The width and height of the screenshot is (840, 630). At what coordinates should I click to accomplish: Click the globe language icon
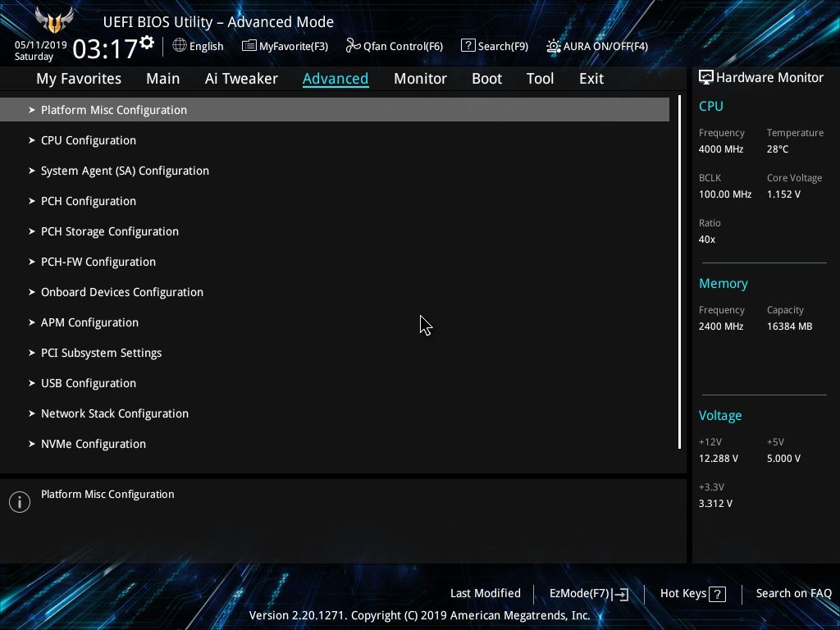180,46
